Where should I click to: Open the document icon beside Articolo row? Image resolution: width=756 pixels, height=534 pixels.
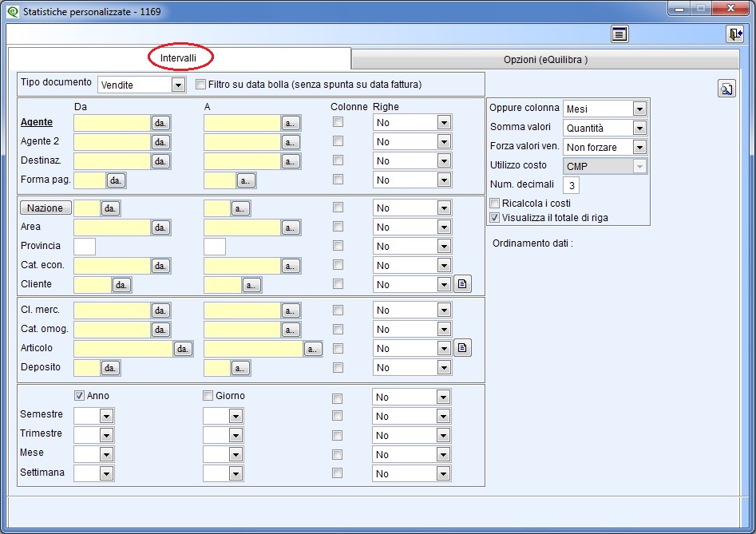click(462, 347)
